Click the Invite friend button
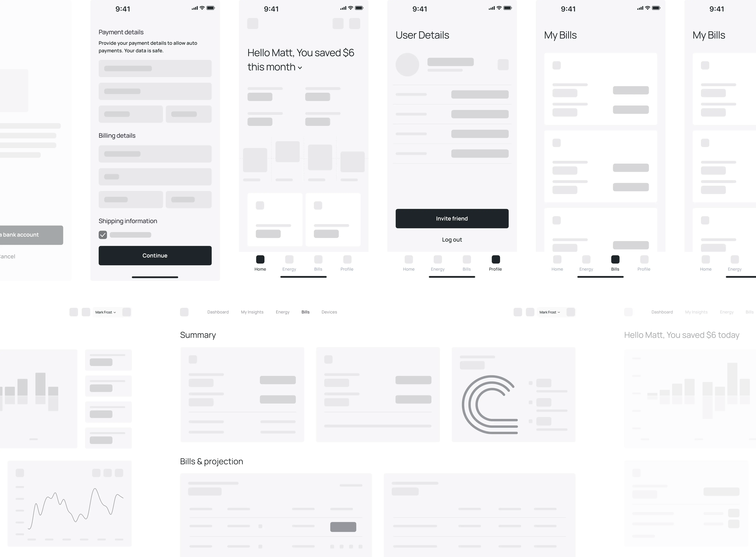The image size is (756, 557). 451,218
